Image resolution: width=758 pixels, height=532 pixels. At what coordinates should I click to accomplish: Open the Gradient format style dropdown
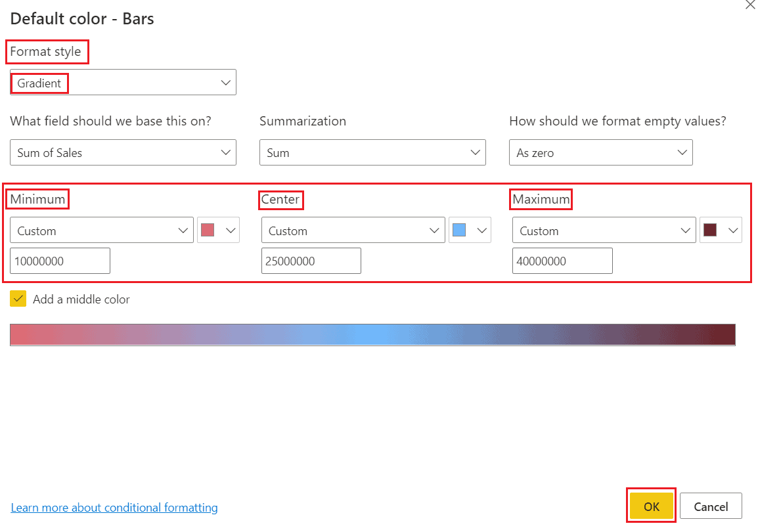pyautogui.click(x=123, y=82)
